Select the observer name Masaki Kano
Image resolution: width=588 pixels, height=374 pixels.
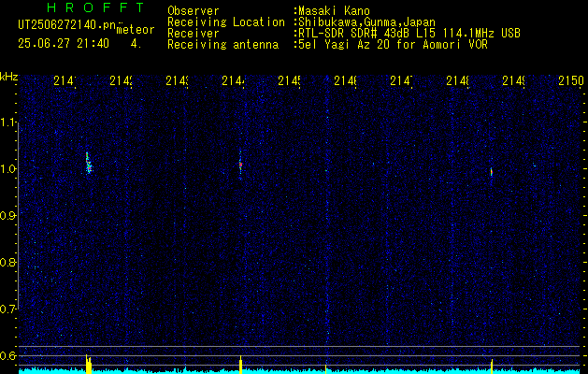[x=334, y=11]
